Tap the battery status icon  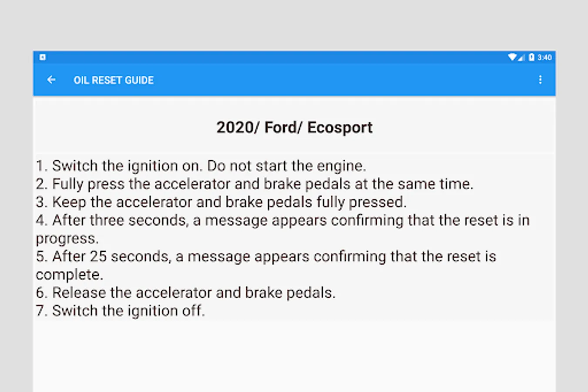pos(531,57)
